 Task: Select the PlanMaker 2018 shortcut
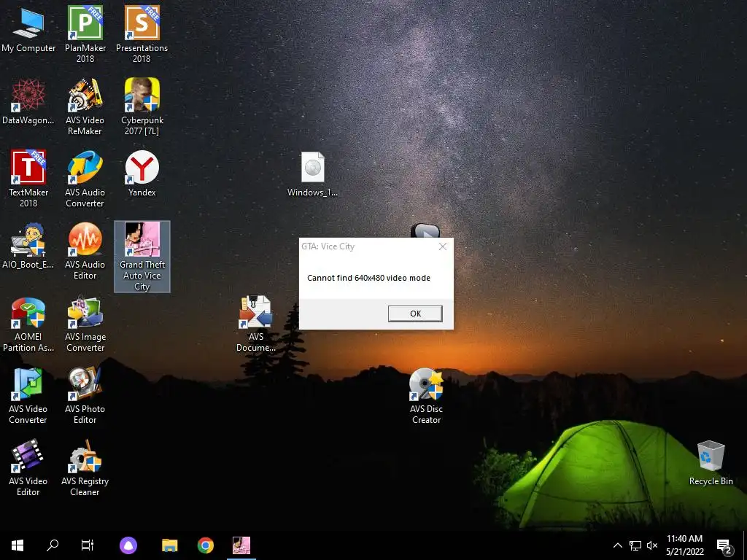point(85,34)
